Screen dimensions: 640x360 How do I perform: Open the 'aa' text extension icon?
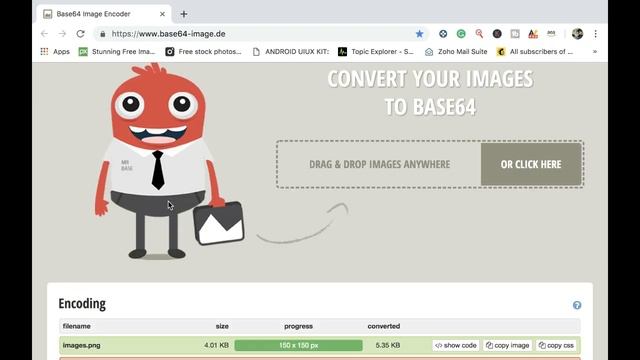[551, 33]
